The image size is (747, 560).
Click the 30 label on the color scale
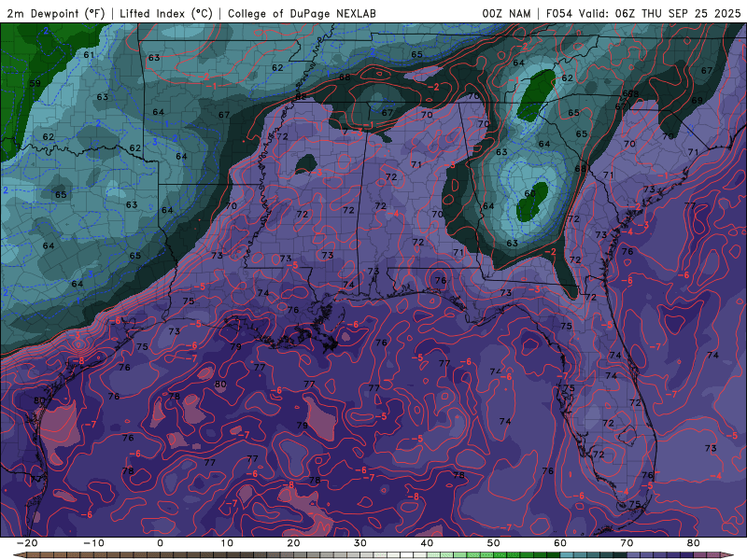[360, 543]
